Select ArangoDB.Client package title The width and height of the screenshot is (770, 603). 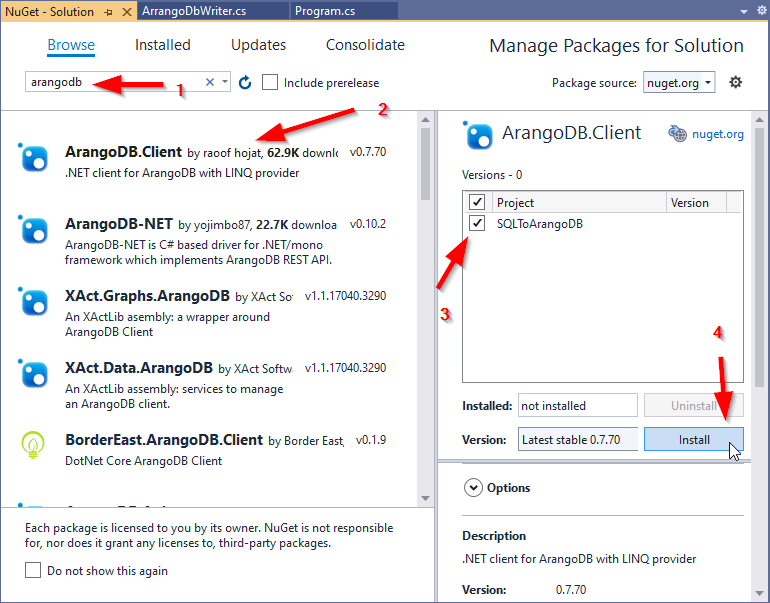pyautogui.click(x=123, y=152)
